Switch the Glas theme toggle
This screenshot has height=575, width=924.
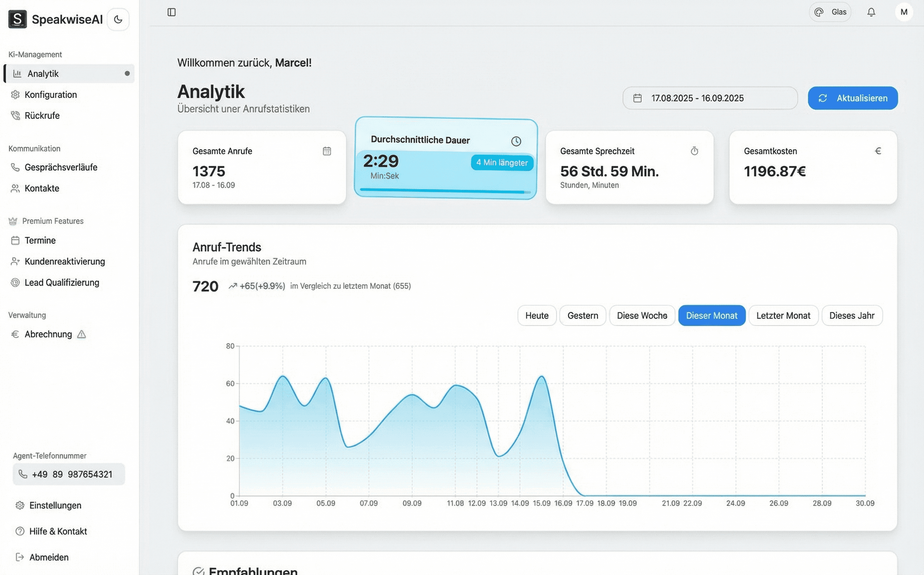[830, 12]
